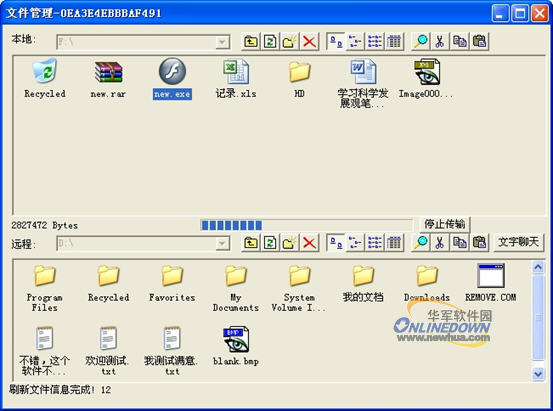
Task: Open the local drive F:\ dropdown
Action: pyautogui.click(x=222, y=42)
